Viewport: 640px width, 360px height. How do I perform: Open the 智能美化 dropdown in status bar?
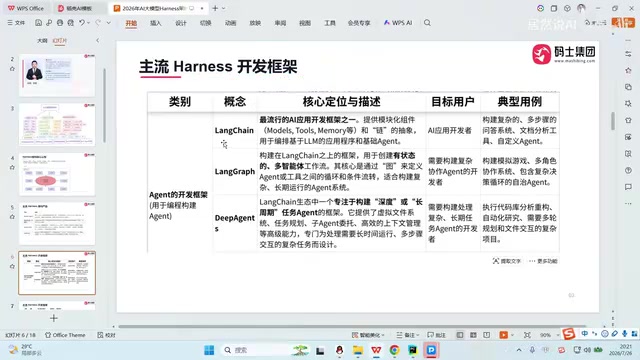pyautogui.click(x=368, y=335)
